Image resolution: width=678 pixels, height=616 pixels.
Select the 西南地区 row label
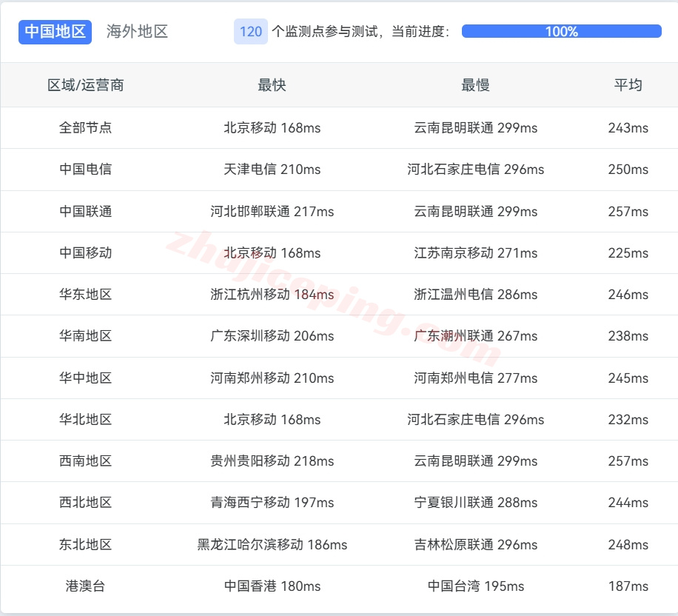pyautogui.click(x=86, y=461)
